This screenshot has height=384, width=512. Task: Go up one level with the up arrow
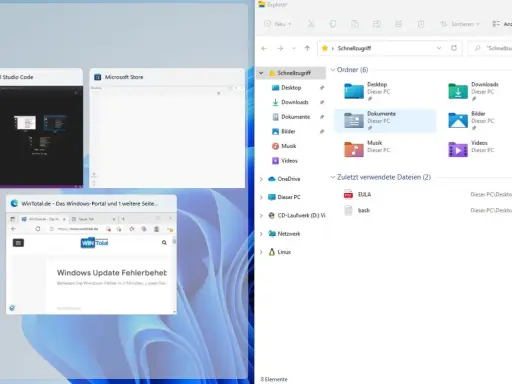coord(307,48)
